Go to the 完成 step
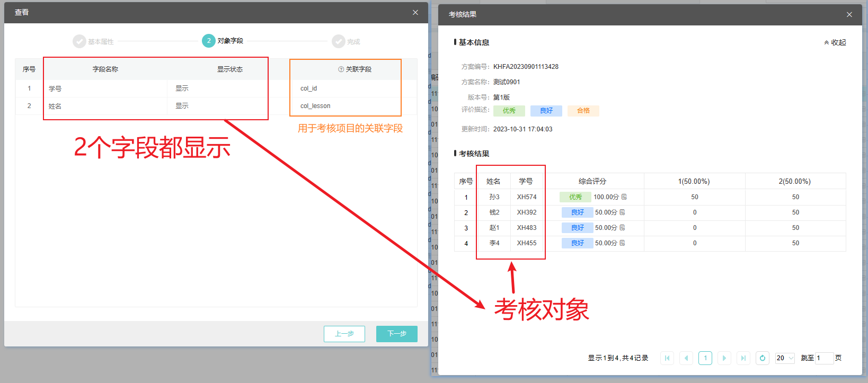868x383 pixels. pyautogui.click(x=346, y=41)
